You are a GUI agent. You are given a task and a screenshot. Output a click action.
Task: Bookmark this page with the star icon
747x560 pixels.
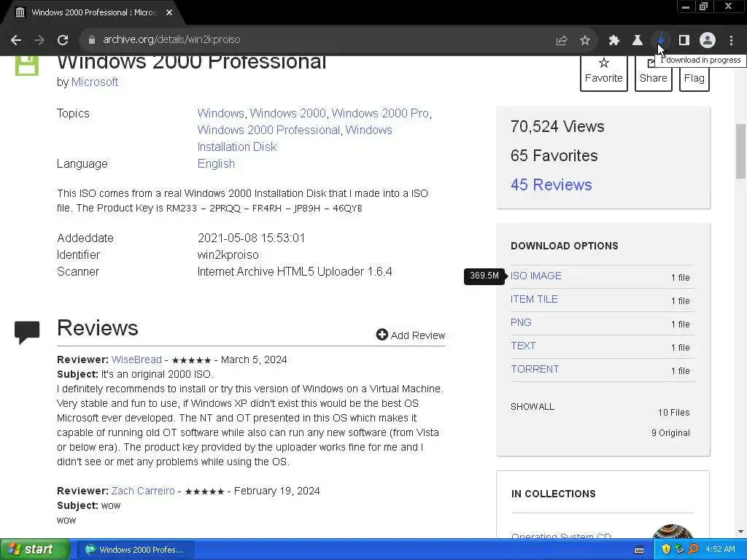click(585, 41)
